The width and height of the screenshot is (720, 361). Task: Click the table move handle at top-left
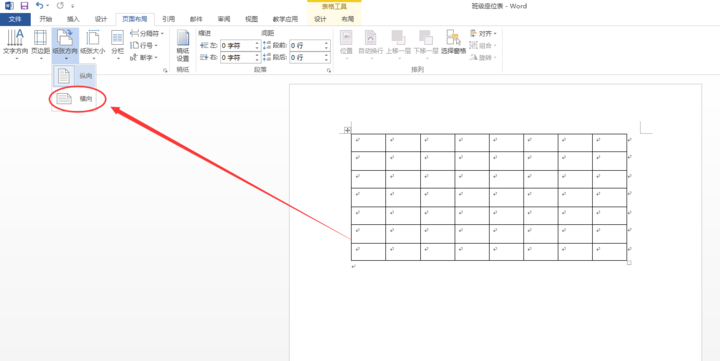pyautogui.click(x=347, y=130)
